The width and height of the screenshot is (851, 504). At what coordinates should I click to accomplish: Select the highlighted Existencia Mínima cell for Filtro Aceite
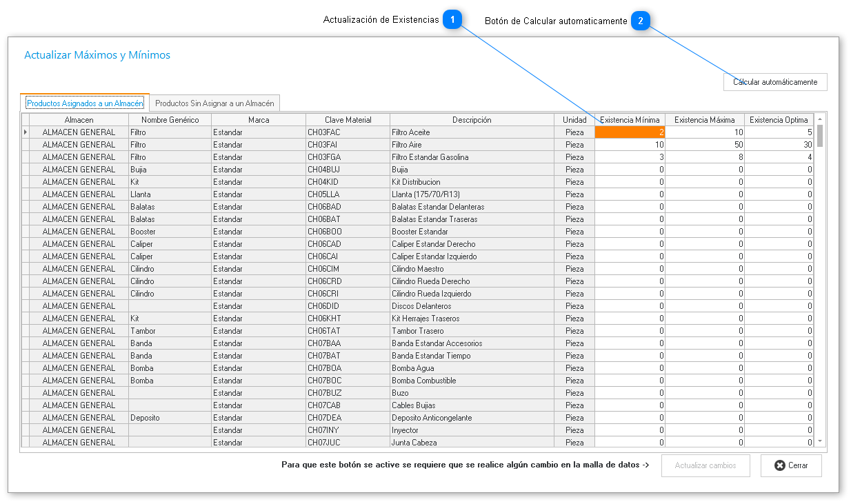(x=630, y=132)
